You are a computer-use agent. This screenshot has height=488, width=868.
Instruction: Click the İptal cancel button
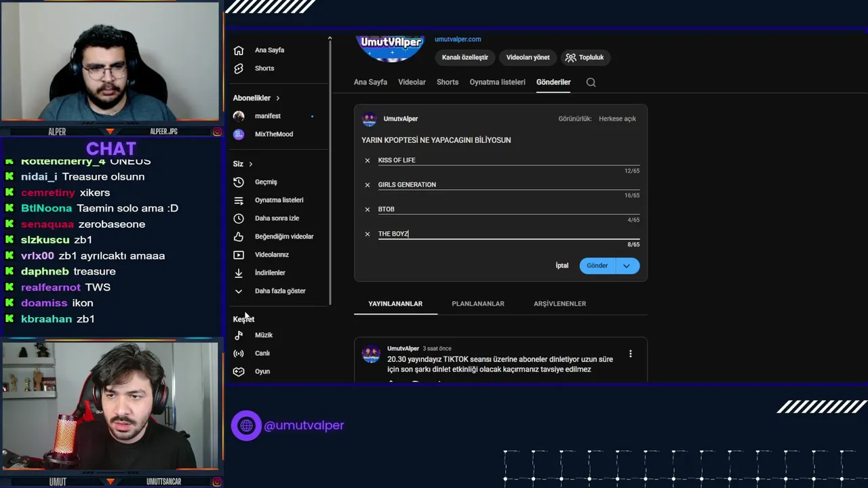[x=562, y=266]
